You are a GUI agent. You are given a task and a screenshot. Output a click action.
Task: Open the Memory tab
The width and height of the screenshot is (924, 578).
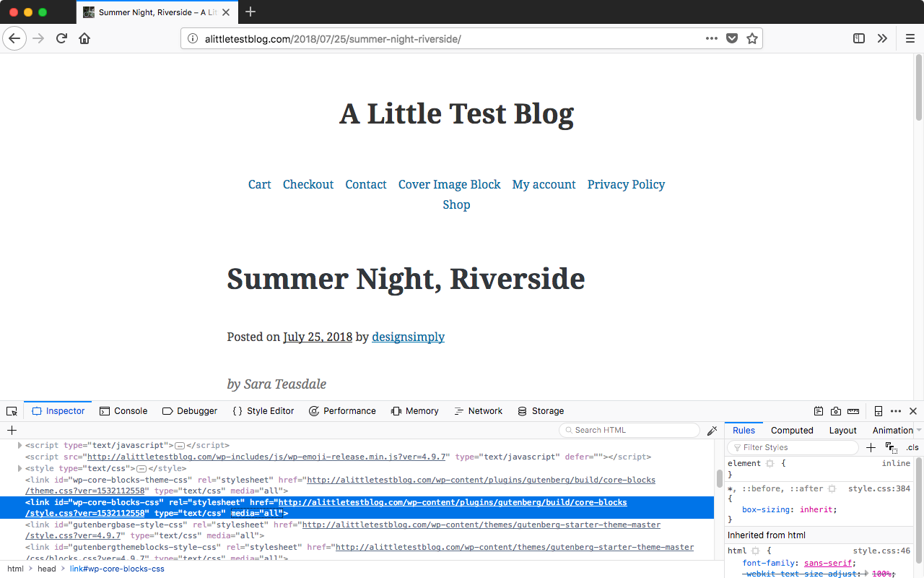click(415, 411)
